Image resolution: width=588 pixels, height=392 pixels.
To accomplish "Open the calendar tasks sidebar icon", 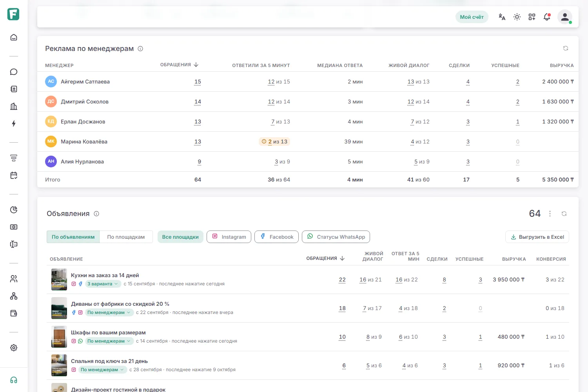I will click(x=14, y=175).
